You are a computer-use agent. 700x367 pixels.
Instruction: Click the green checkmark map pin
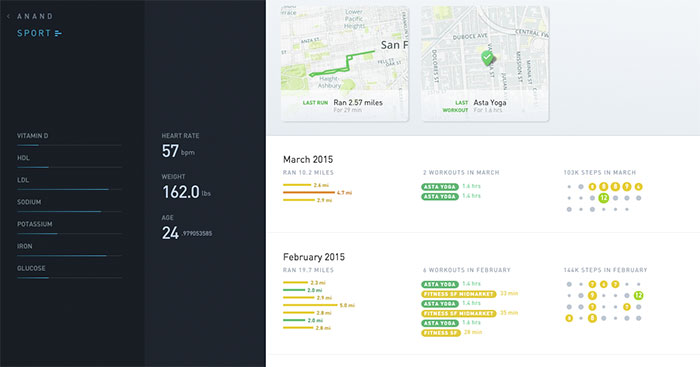[487, 58]
